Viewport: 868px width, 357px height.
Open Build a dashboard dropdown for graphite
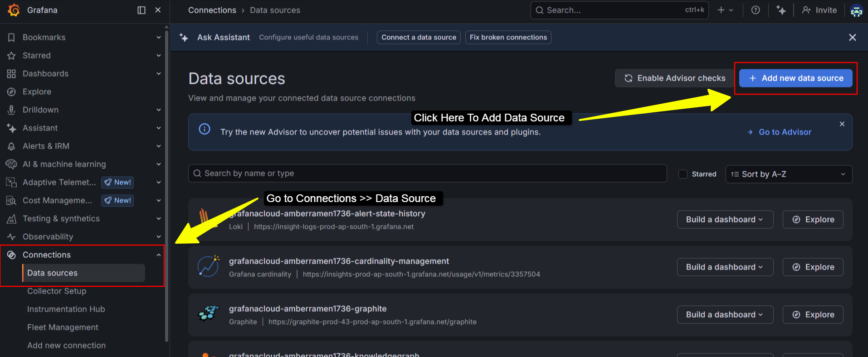tap(725, 314)
